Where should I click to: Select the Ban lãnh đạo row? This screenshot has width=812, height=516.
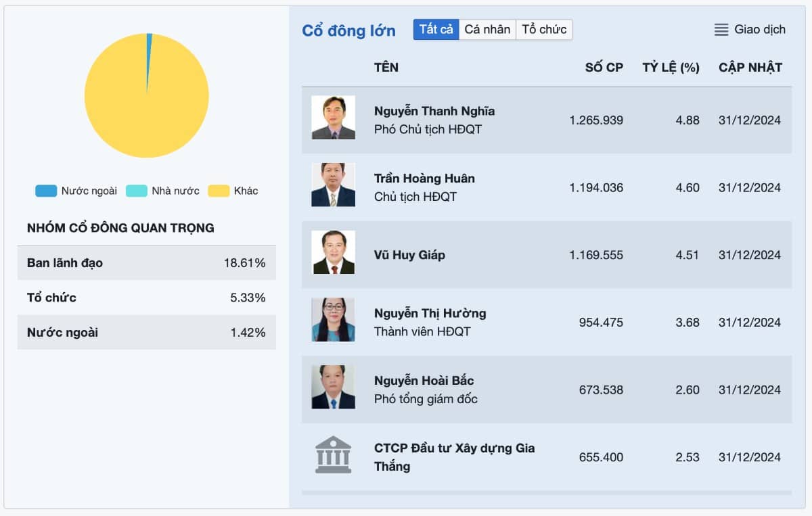pyautogui.click(x=147, y=262)
